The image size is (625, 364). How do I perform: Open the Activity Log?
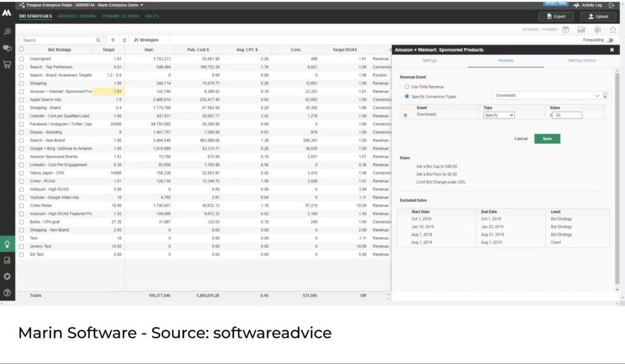tap(588, 5)
